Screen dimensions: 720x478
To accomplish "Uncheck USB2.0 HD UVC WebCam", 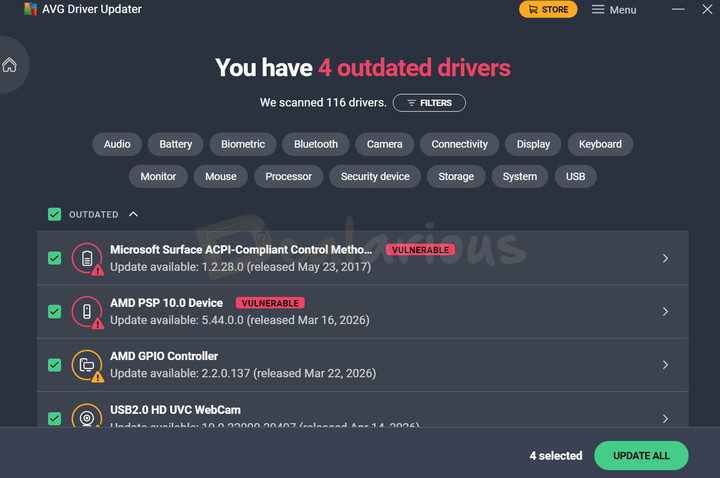I will pos(55,418).
